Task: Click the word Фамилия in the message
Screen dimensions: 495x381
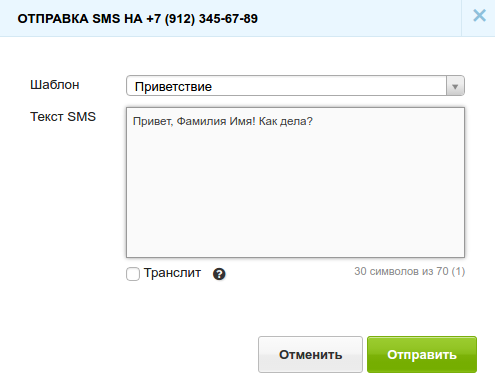Action: (x=201, y=121)
